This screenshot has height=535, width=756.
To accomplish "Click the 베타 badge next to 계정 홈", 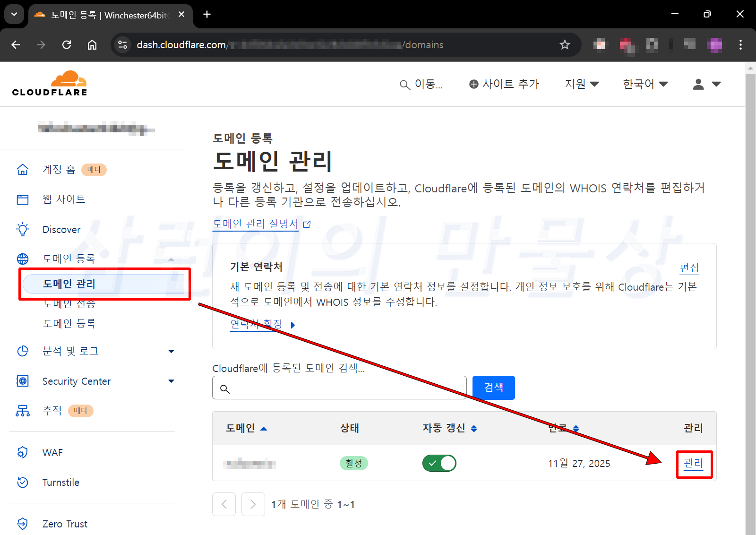I will pyautogui.click(x=94, y=170).
